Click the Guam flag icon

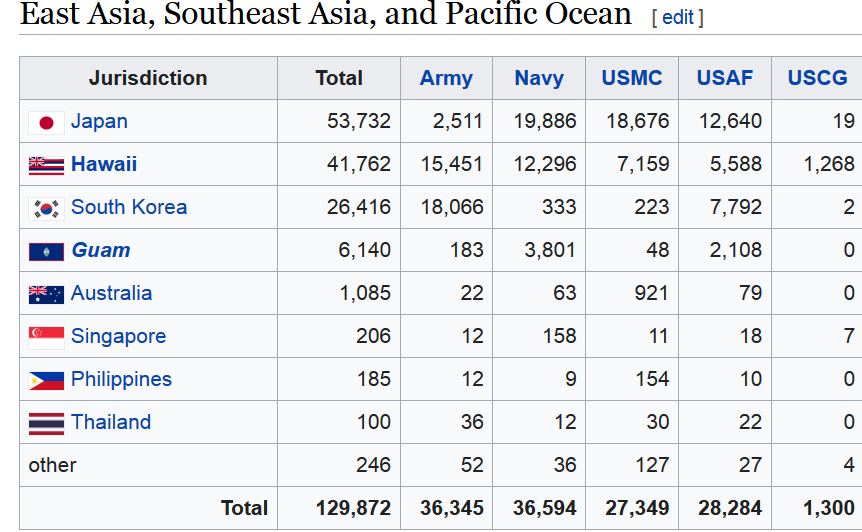click(x=46, y=252)
